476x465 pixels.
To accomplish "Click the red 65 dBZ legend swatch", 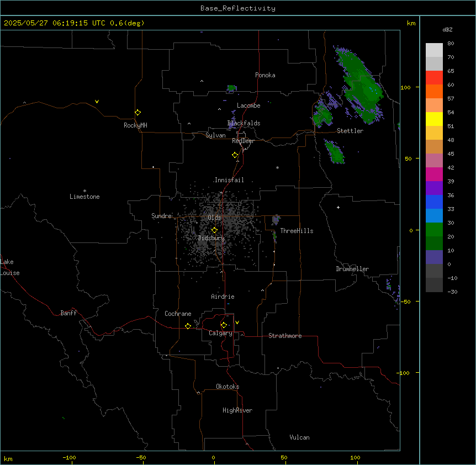I will (434, 77).
